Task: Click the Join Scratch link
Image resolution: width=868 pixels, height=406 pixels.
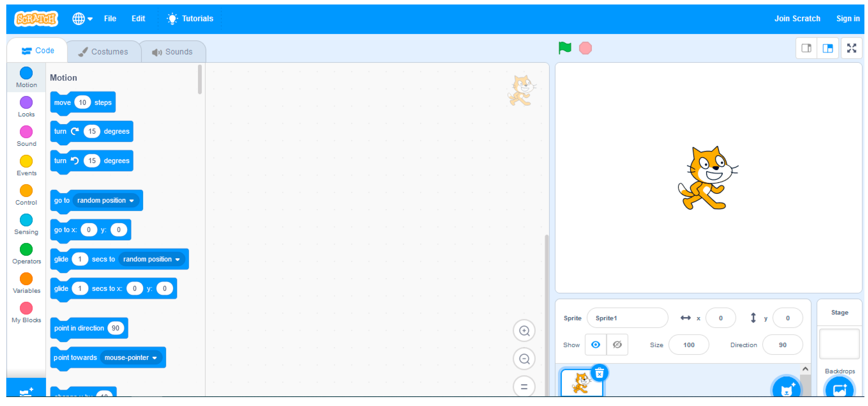Action: click(797, 19)
